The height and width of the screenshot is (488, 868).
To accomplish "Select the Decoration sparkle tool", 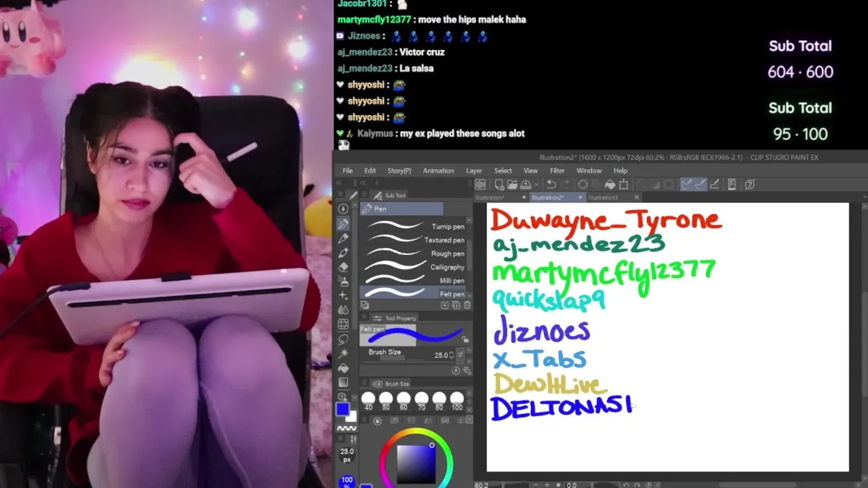I will (x=343, y=296).
